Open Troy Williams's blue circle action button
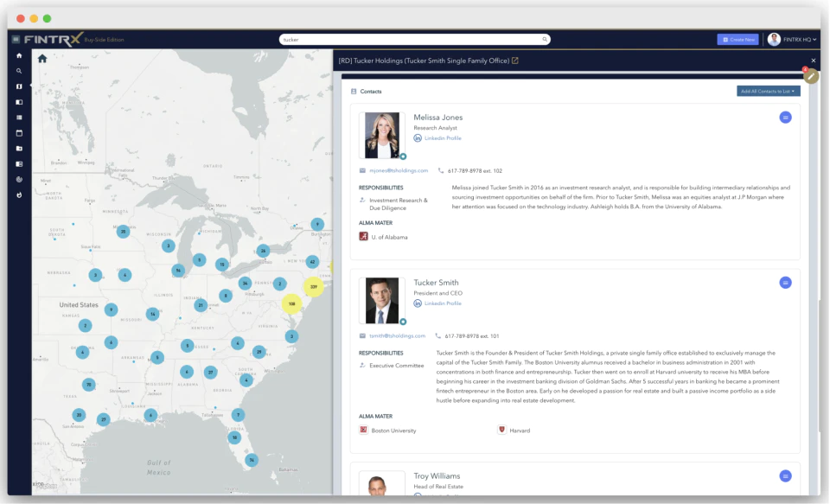This screenshot has height=504, width=830. click(786, 476)
